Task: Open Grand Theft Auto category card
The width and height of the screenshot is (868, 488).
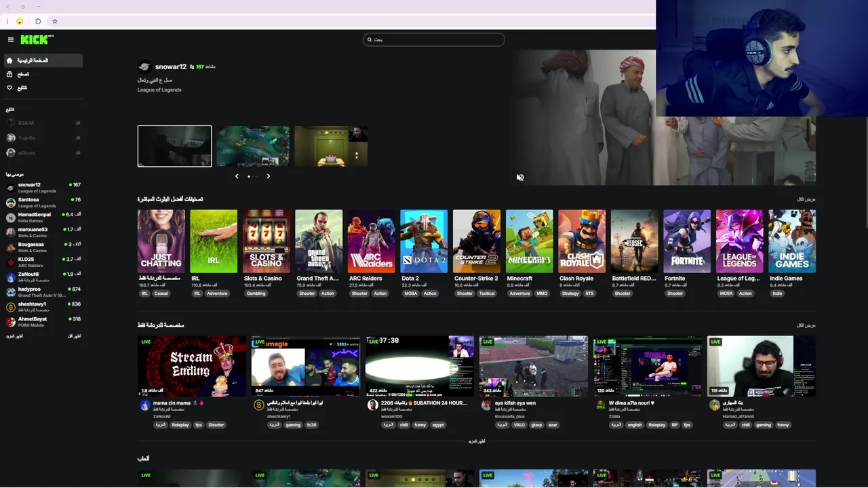Action: pyautogui.click(x=319, y=241)
